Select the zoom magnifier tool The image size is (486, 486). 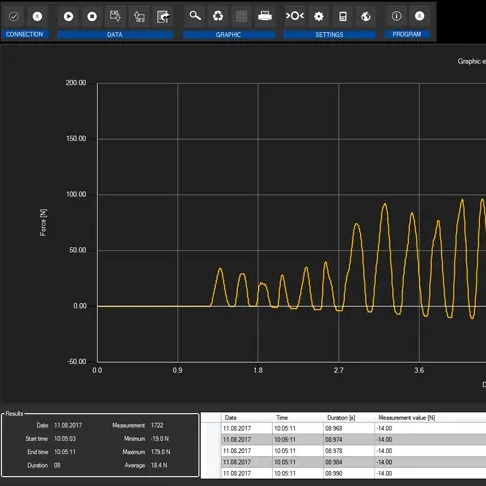click(195, 16)
